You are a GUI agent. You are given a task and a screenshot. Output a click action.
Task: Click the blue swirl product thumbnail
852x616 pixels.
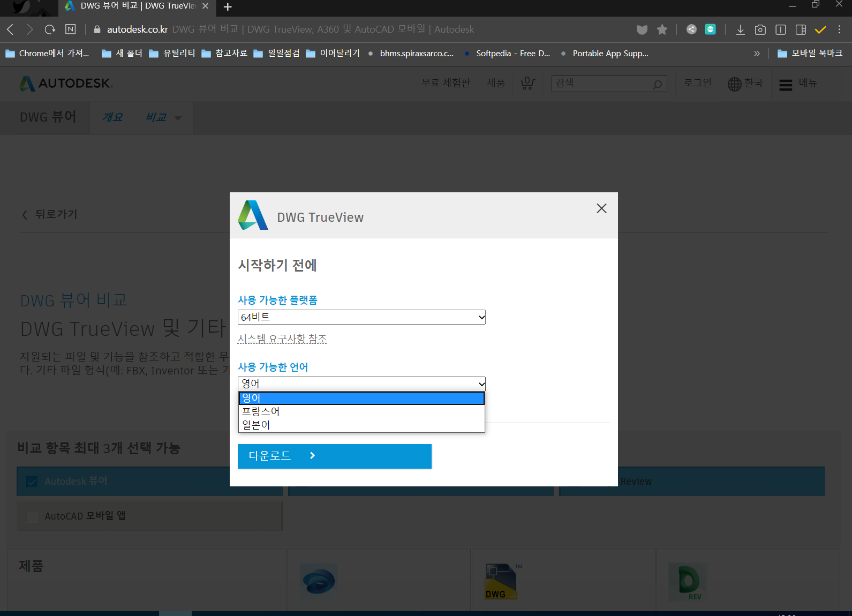tap(319, 581)
